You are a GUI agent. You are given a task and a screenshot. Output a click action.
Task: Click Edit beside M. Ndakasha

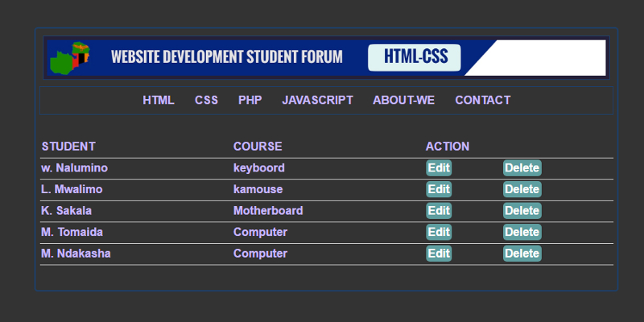click(x=439, y=254)
